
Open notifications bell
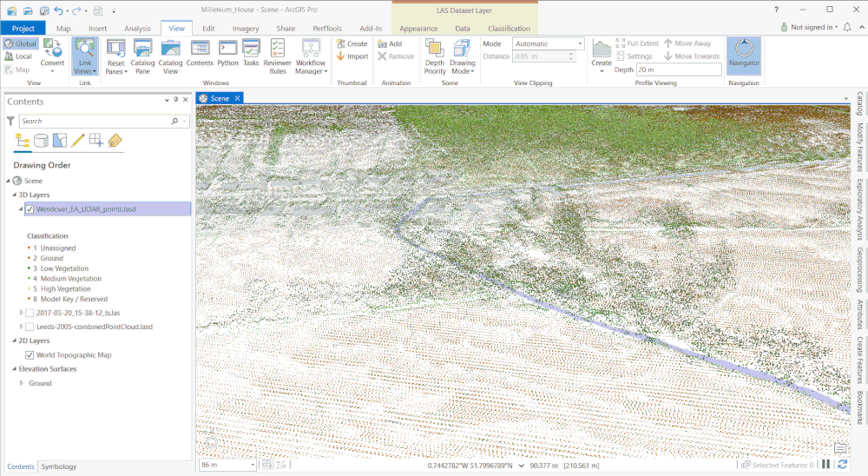click(847, 27)
